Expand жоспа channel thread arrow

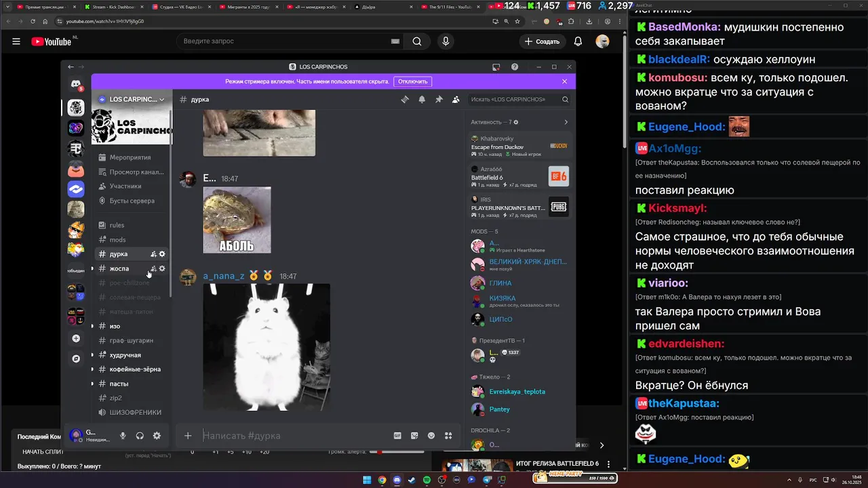click(92, 268)
